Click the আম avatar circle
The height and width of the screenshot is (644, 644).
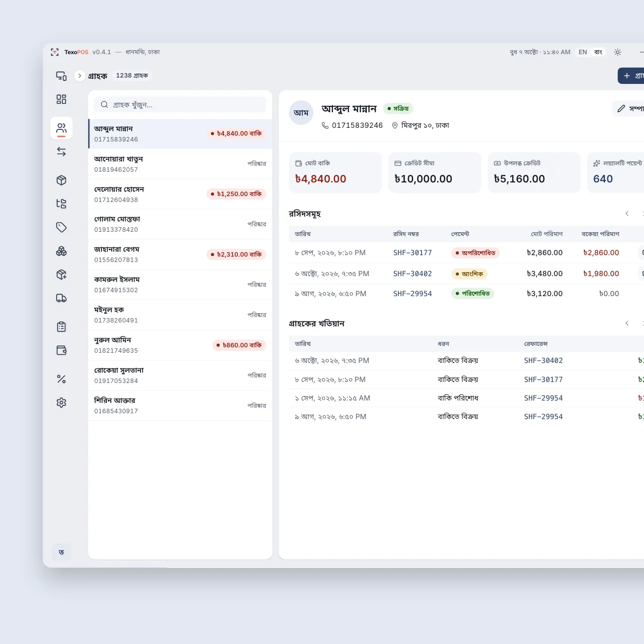[301, 113]
